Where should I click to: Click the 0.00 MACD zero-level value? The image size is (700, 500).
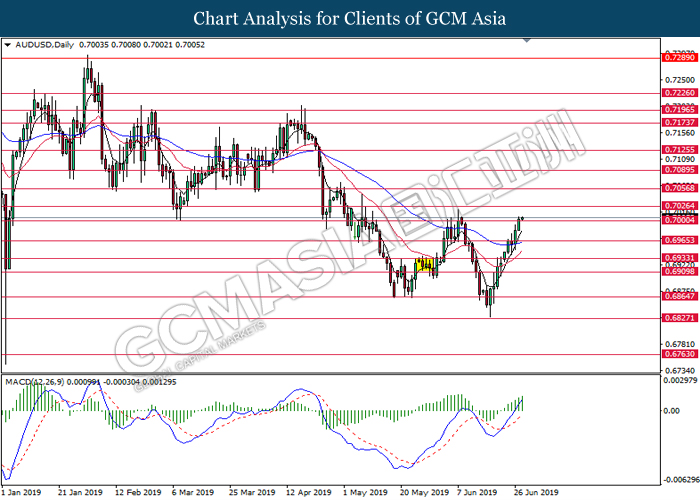672,411
